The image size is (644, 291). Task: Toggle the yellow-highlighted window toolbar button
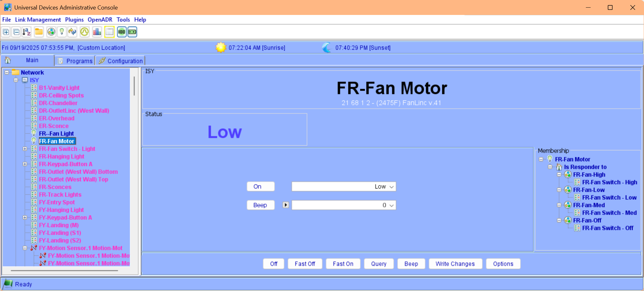coord(109,32)
